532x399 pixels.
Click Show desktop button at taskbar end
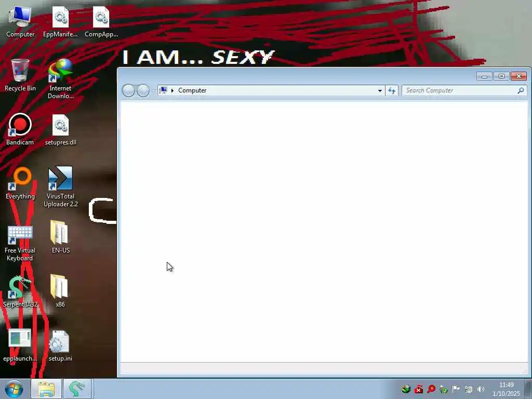528,389
